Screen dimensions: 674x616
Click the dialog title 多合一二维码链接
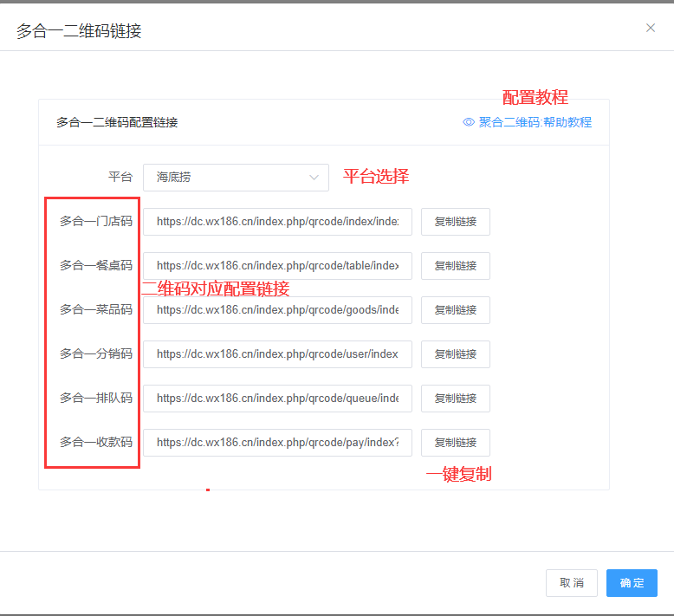point(79,31)
